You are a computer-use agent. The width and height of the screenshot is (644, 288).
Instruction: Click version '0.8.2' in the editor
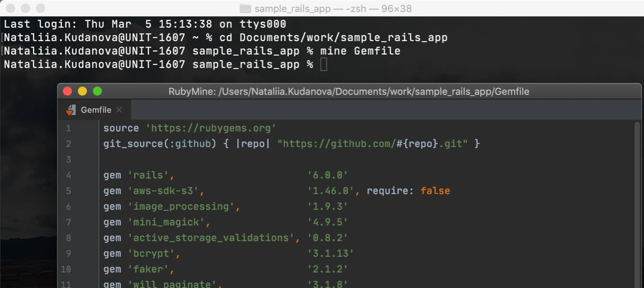click(328, 238)
